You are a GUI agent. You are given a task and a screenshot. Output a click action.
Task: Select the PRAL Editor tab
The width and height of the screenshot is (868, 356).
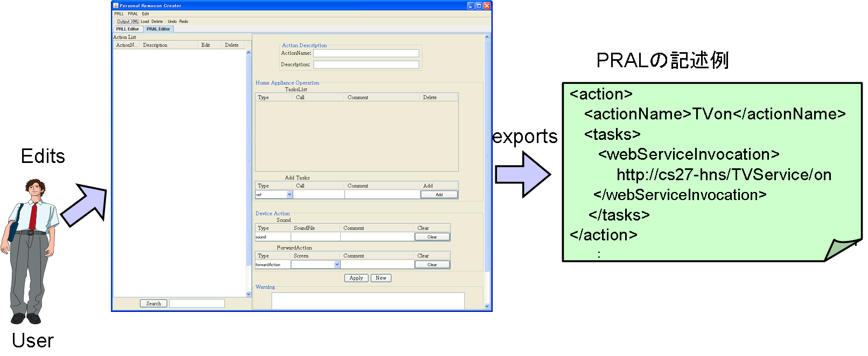pos(158,29)
